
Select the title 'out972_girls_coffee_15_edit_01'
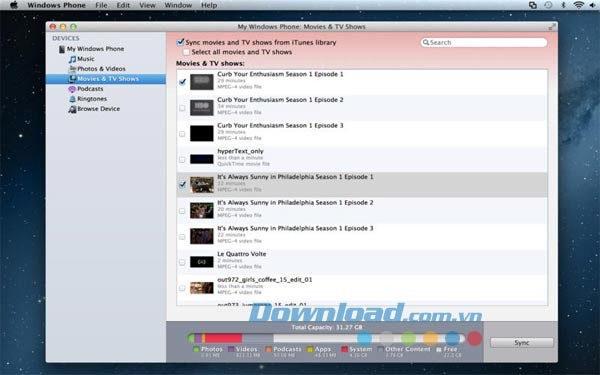tap(264, 280)
